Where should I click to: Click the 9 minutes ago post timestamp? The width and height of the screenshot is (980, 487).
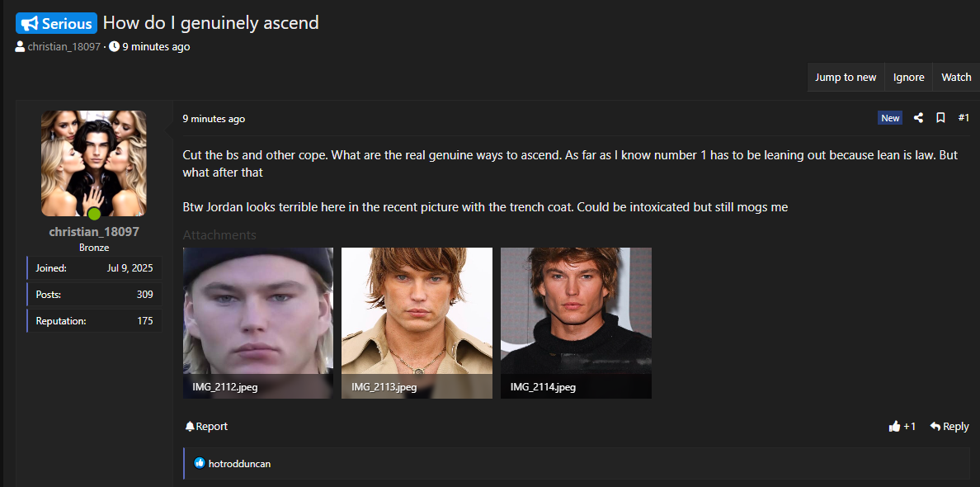(x=214, y=119)
